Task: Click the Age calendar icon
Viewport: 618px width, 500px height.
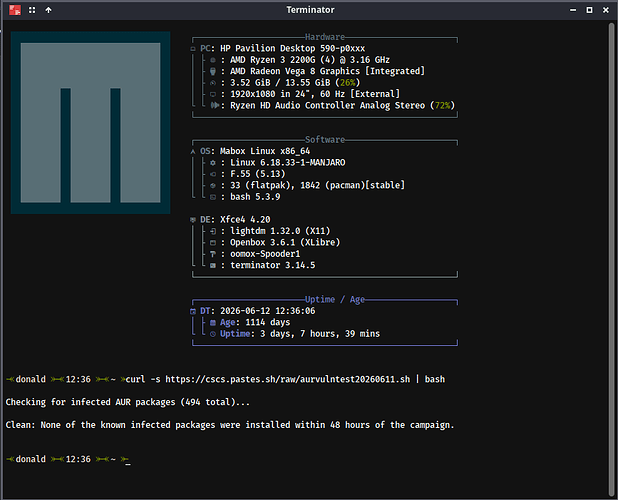Action: pos(213,323)
